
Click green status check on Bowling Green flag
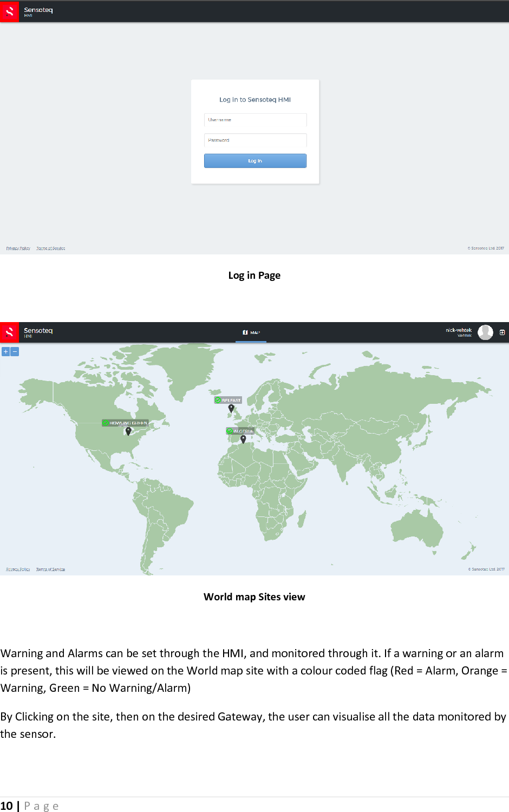point(105,423)
